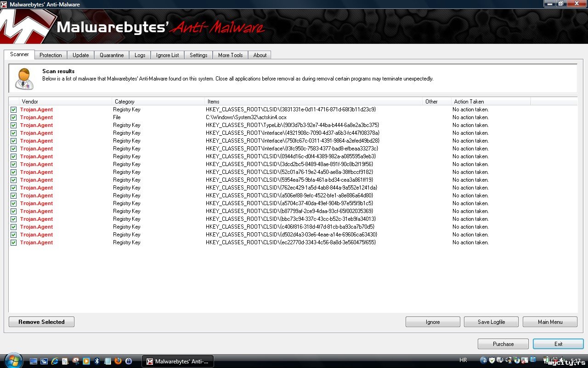
Task: Click the Exit button
Action: (558, 344)
